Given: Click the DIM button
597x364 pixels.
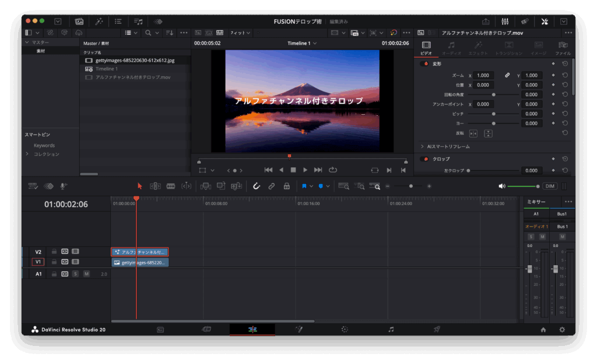Looking at the screenshot, I should click(550, 186).
